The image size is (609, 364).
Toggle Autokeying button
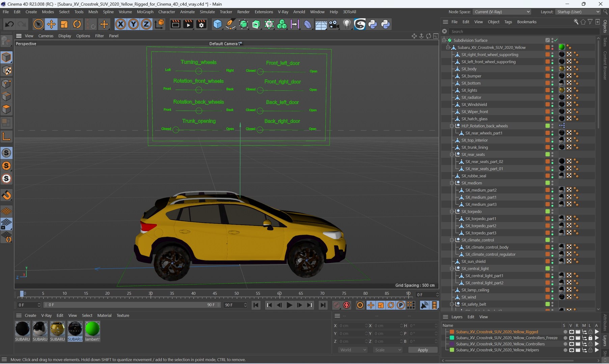(347, 305)
